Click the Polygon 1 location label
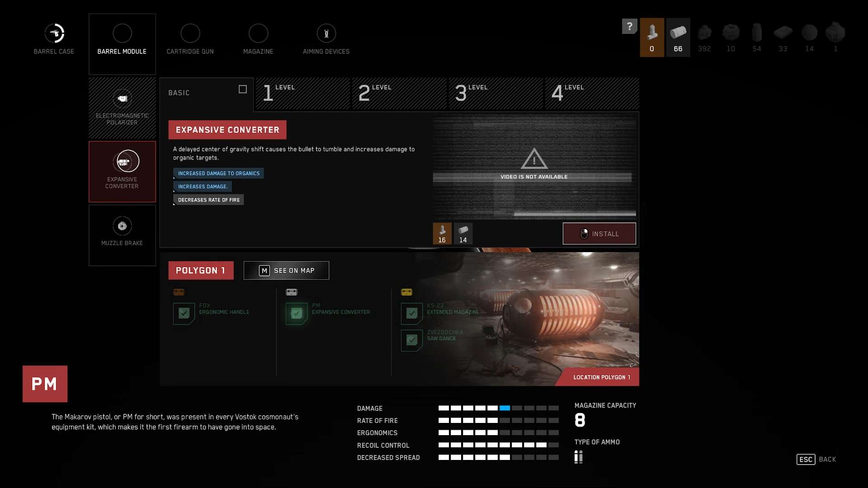Image resolution: width=868 pixels, height=488 pixels. pyautogui.click(x=201, y=270)
